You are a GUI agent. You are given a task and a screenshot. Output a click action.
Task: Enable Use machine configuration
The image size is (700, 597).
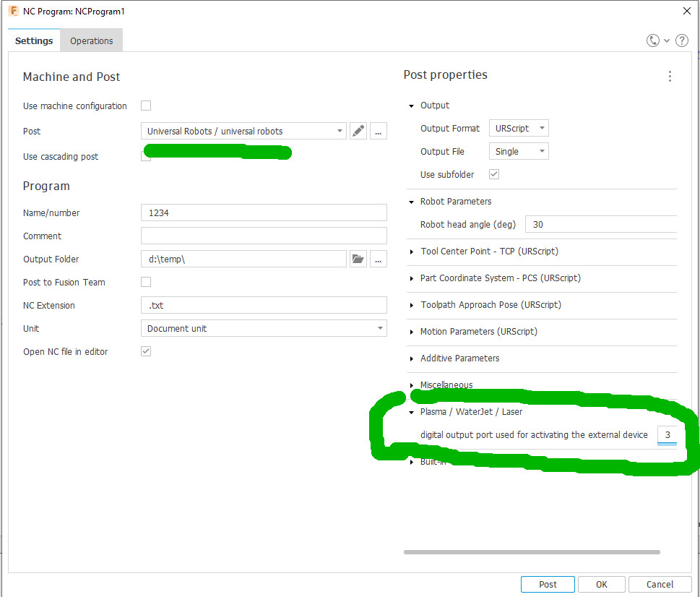(145, 106)
